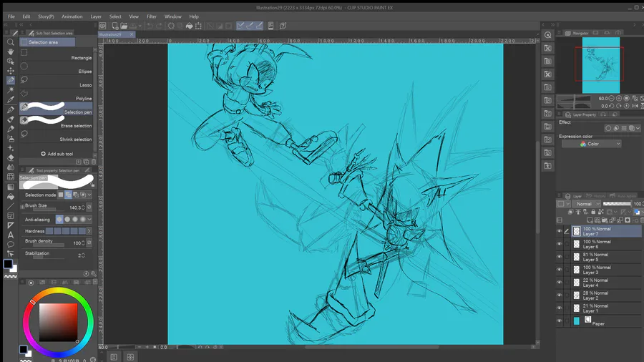Open the layer blending mode Normal dropdown
644x362 pixels.
[586, 204]
